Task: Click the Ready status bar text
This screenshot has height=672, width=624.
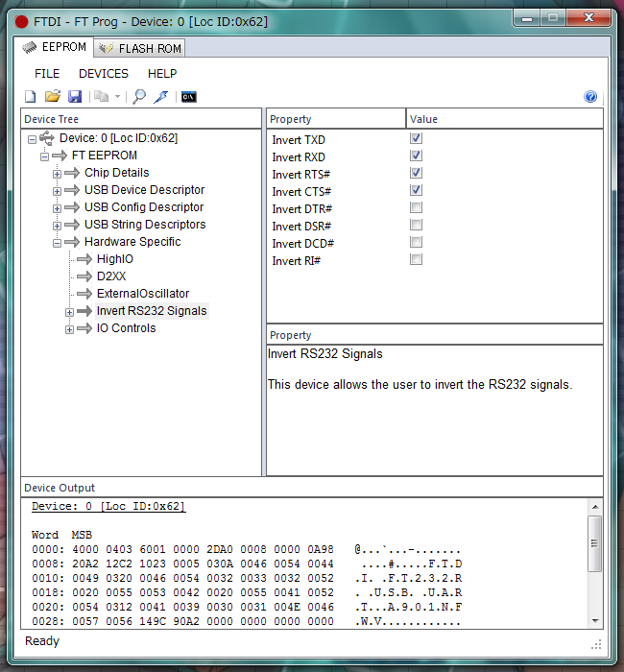Action: tap(42, 641)
